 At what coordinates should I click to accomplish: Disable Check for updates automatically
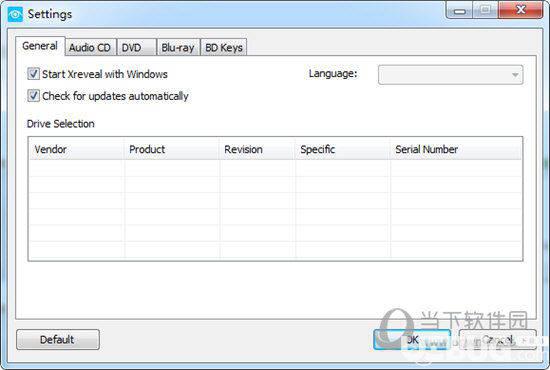click(33, 96)
